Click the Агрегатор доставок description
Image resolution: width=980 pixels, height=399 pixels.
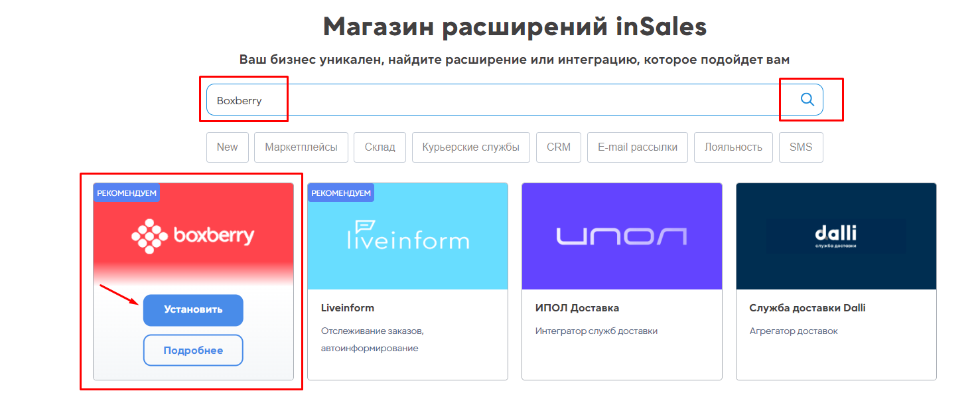pyautogui.click(x=794, y=331)
